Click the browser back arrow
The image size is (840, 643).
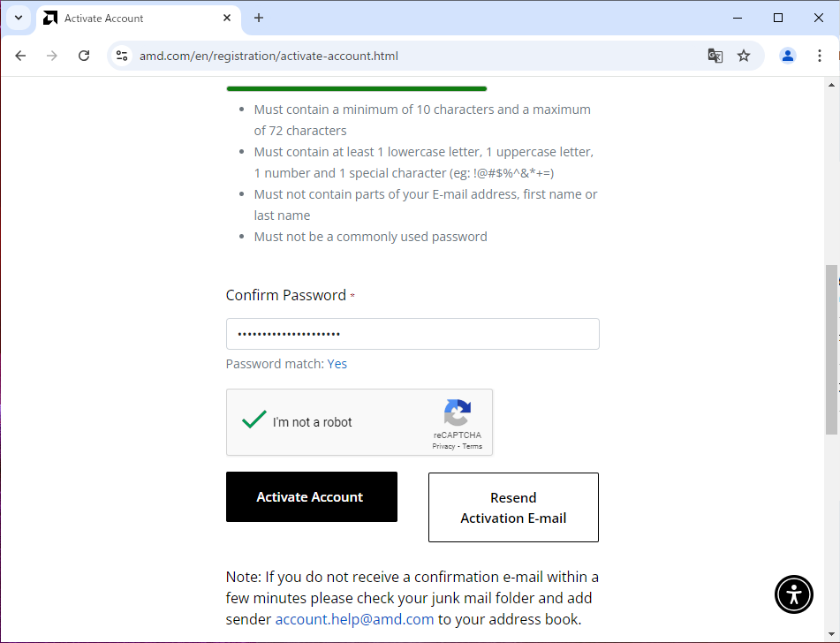20,56
